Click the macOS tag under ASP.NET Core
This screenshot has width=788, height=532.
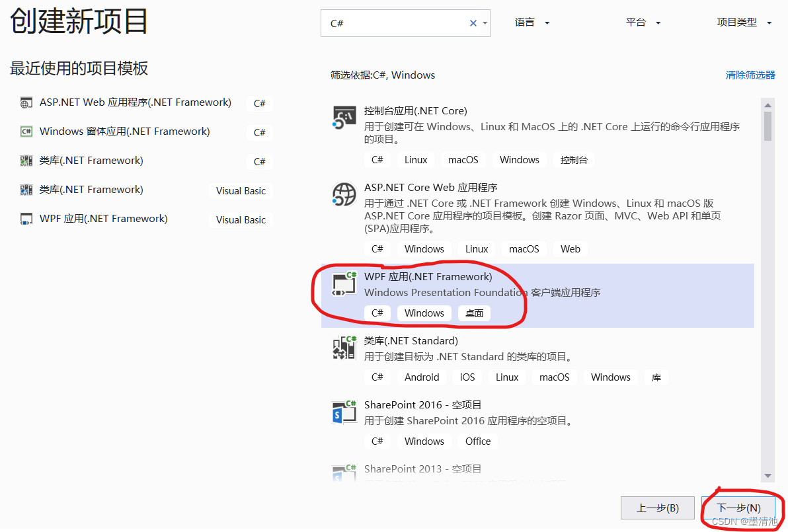point(524,249)
